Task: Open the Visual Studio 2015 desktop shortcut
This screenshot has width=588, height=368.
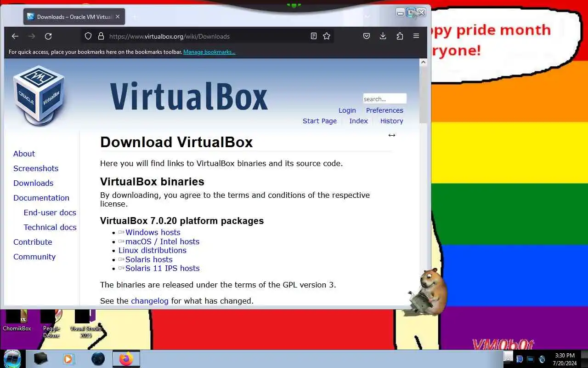Action: tap(86, 323)
